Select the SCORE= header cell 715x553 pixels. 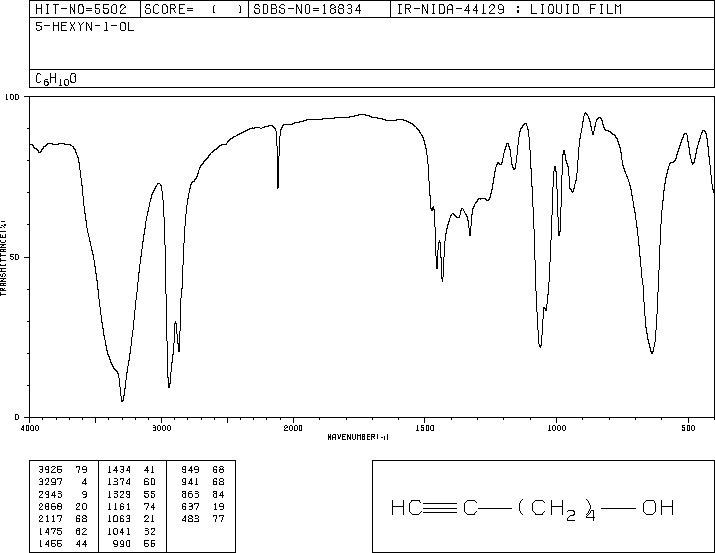[194, 9]
